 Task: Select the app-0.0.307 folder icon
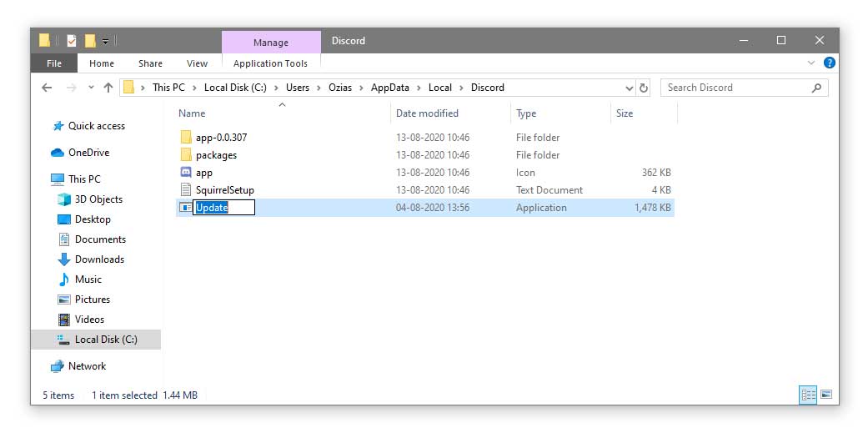186,138
